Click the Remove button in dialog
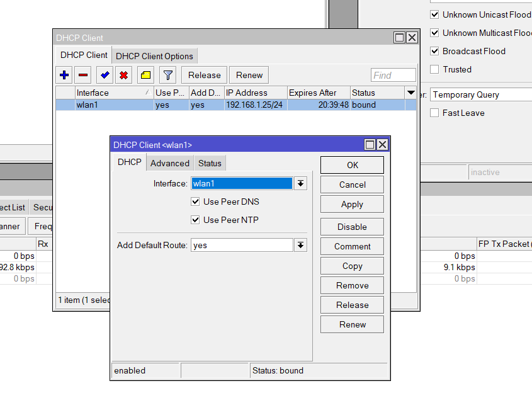 352,285
